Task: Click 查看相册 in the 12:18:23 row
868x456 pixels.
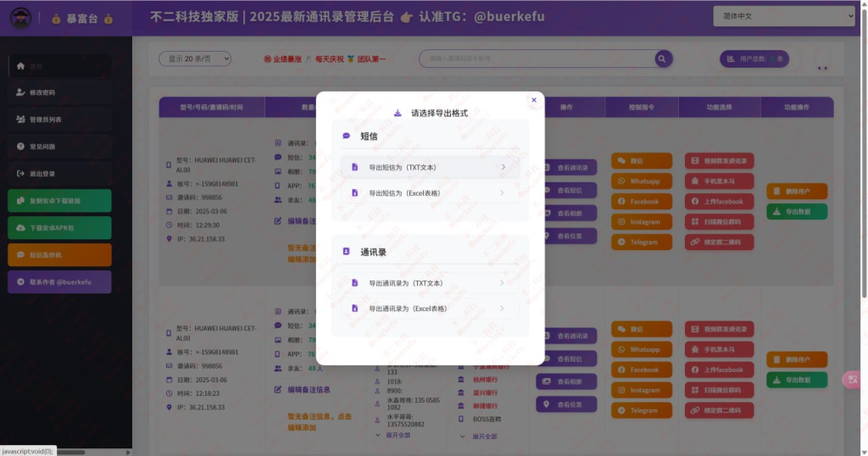Action: pyautogui.click(x=566, y=382)
